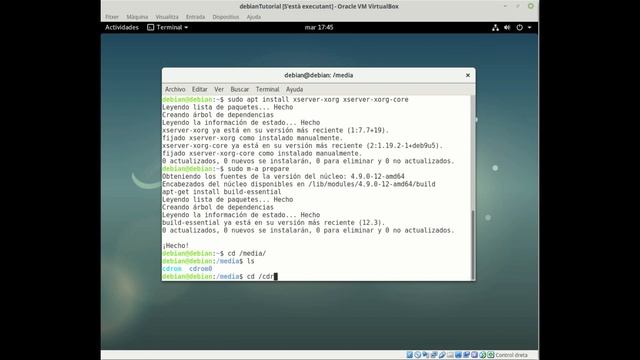Click the terminal's vertical scrollbar handle
The width and height of the screenshot is (640, 360).
[x=473, y=244]
